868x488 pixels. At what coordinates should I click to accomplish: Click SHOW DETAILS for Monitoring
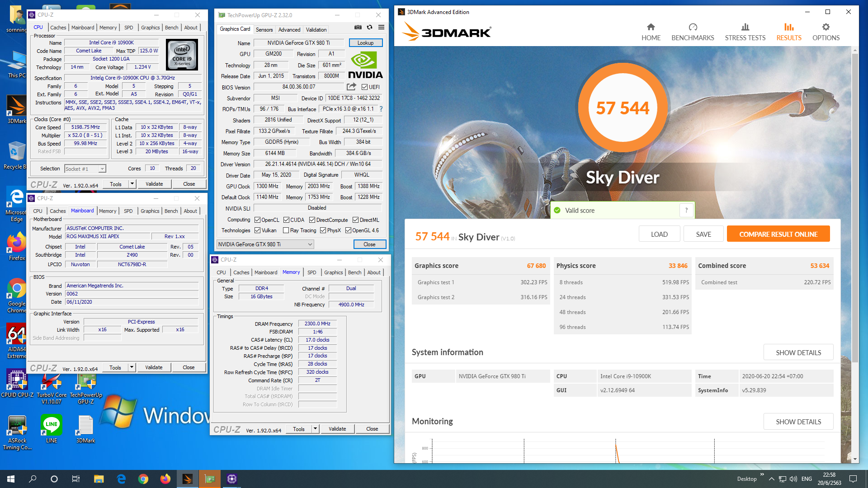click(798, 422)
